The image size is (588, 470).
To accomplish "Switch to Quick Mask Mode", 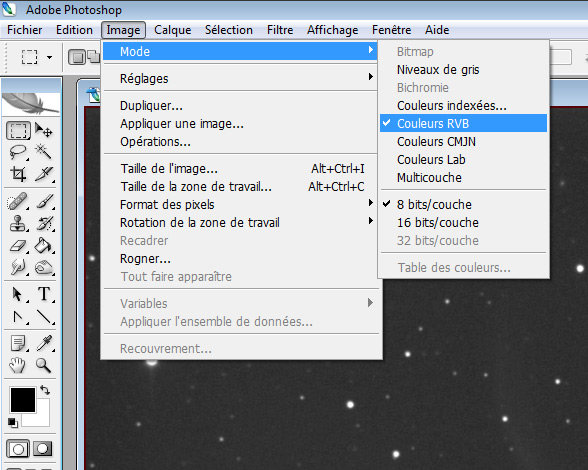I will click(x=42, y=449).
